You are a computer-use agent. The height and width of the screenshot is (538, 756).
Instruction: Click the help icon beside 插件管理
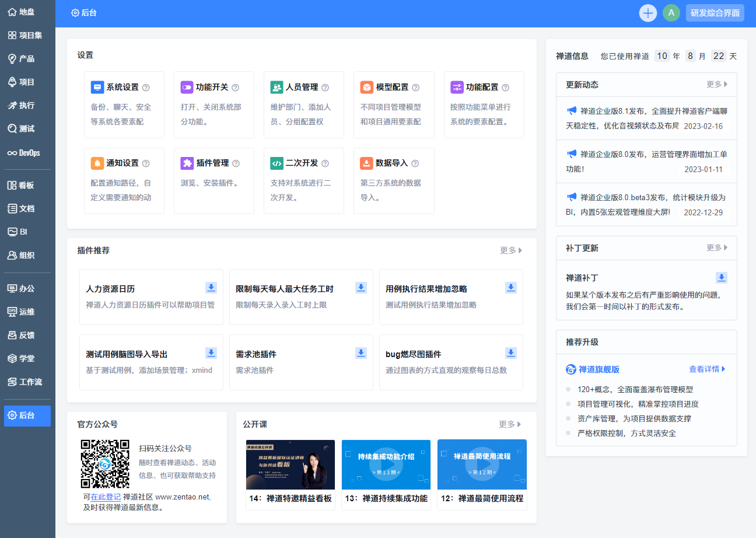(236, 163)
